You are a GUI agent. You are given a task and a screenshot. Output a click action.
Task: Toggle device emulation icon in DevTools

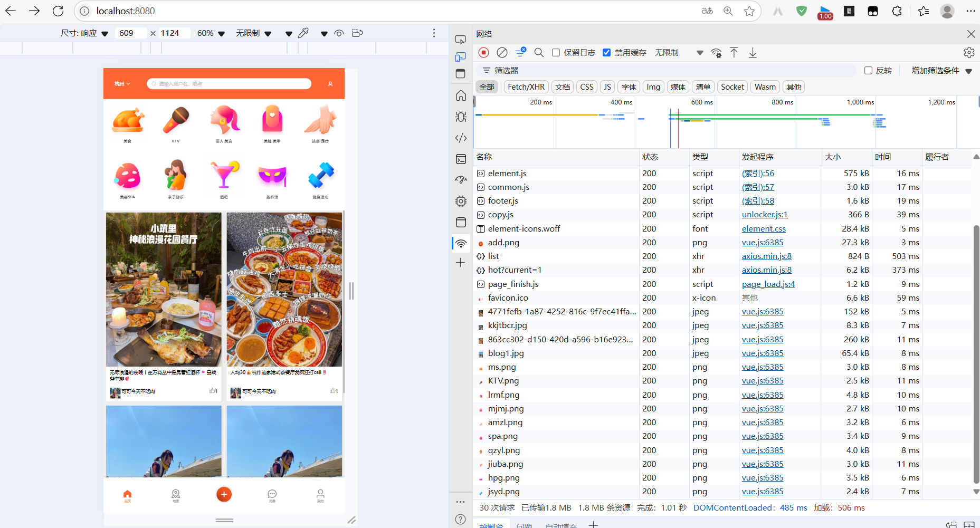click(461, 56)
